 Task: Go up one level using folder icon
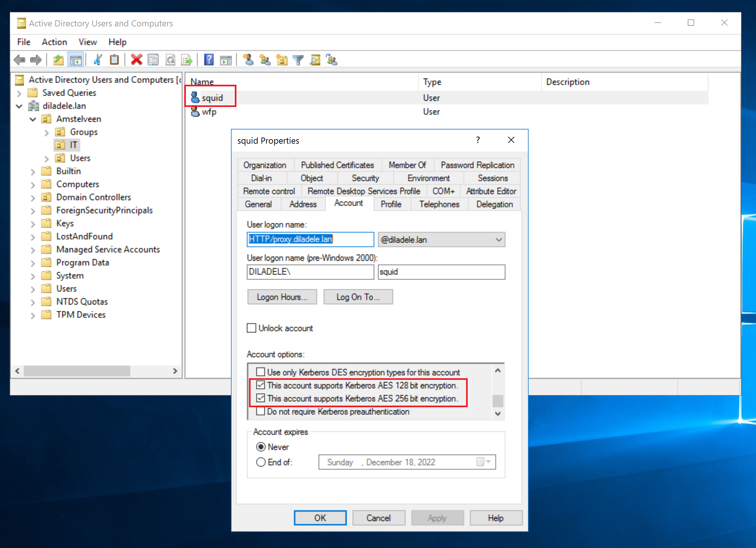(58, 60)
